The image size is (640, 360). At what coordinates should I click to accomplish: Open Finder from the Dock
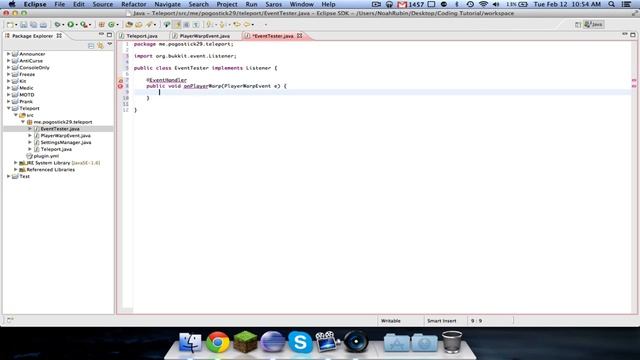click(190, 342)
